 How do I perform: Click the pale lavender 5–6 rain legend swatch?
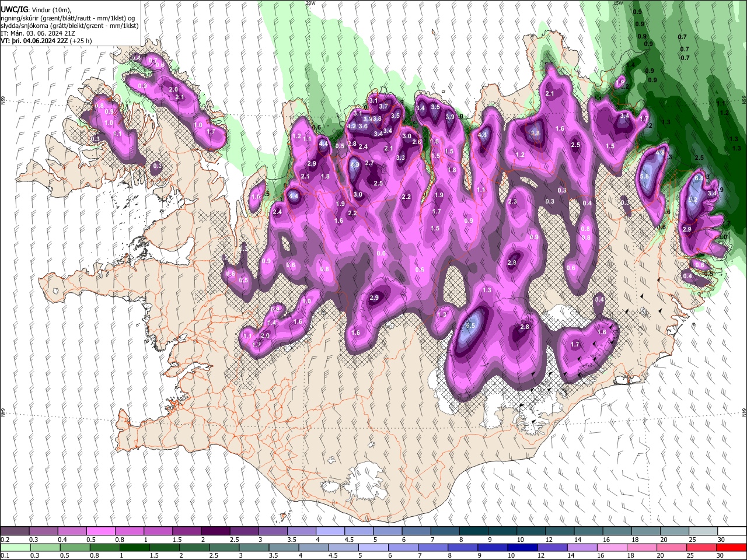pyautogui.click(x=373, y=548)
